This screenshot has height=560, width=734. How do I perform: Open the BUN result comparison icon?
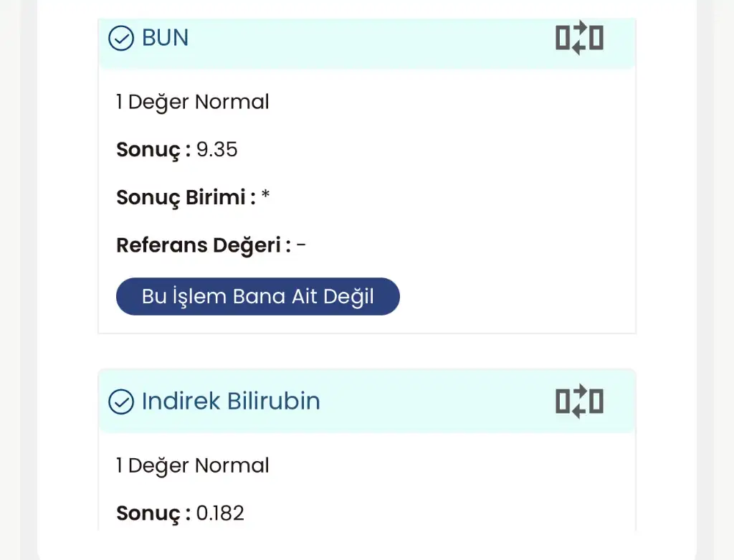click(579, 37)
